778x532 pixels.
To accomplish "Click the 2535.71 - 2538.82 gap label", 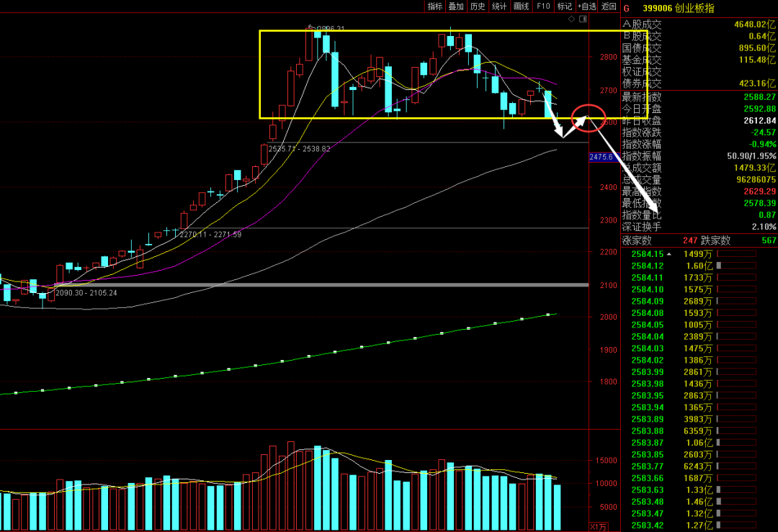I will [x=299, y=149].
